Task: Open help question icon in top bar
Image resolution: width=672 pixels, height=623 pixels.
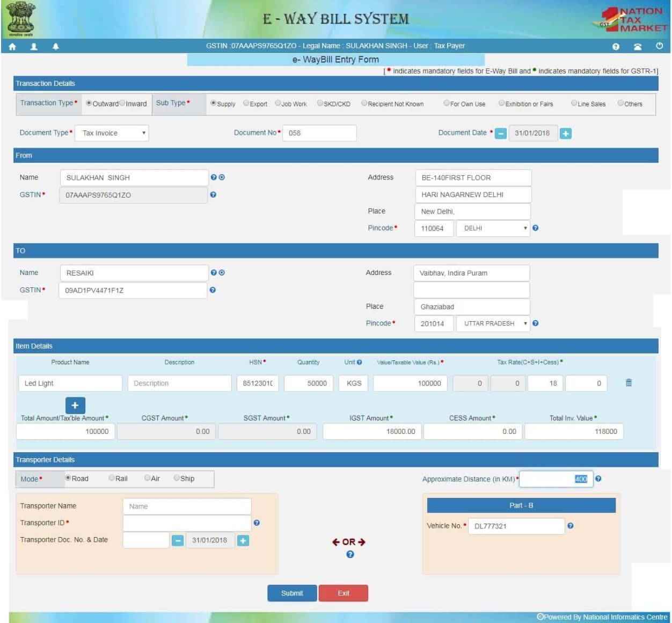Action: pyautogui.click(x=616, y=47)
